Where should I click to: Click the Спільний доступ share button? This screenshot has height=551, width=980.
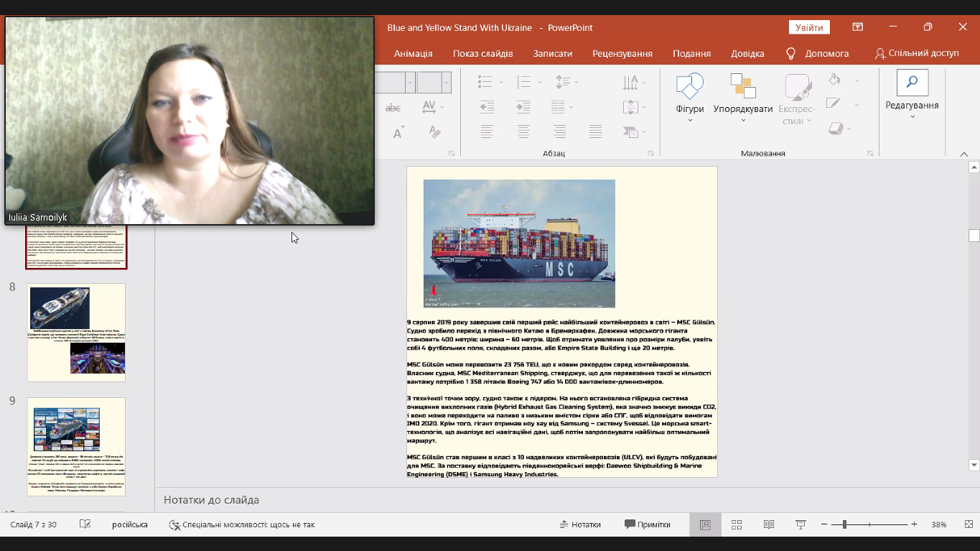917,54
